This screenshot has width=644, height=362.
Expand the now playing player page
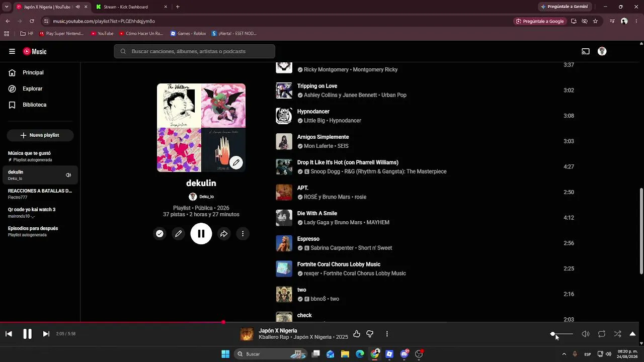click(632, 334)
